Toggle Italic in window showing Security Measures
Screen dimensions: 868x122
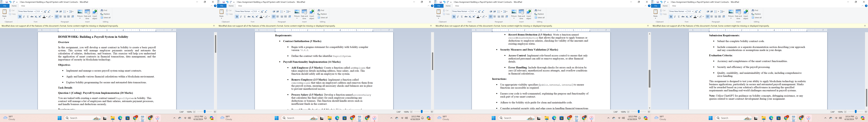click(x=458, y=16)
